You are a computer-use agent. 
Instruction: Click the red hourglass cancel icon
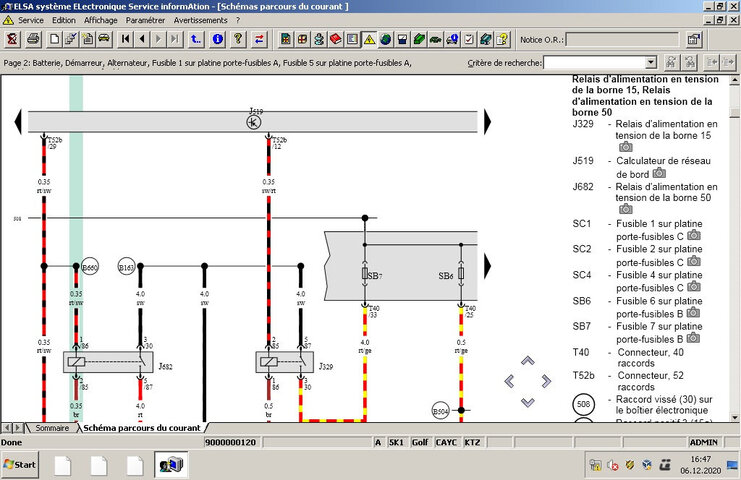tap(12, 39)
